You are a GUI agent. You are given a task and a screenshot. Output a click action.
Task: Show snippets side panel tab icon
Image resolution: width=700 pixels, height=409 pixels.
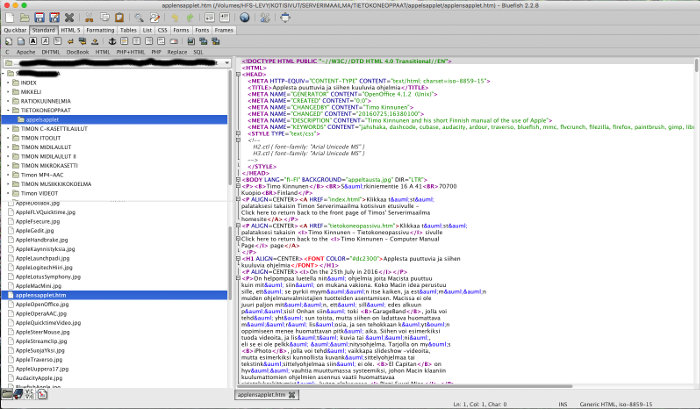[x=42, y=394]
